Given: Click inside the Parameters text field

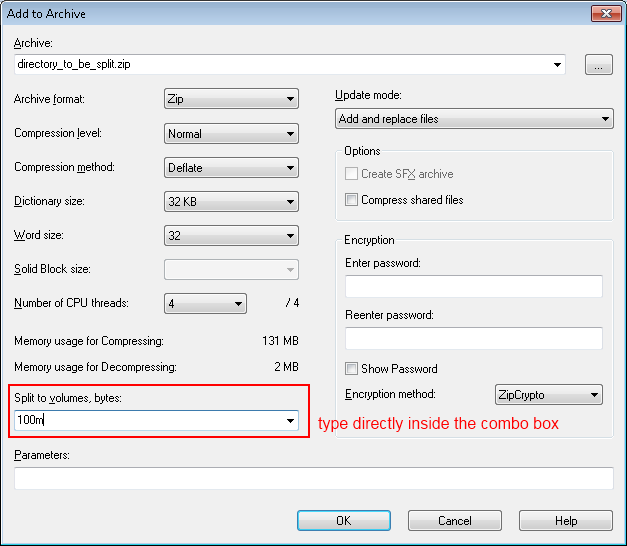Looking at the screenshot, I should [314, 478].
